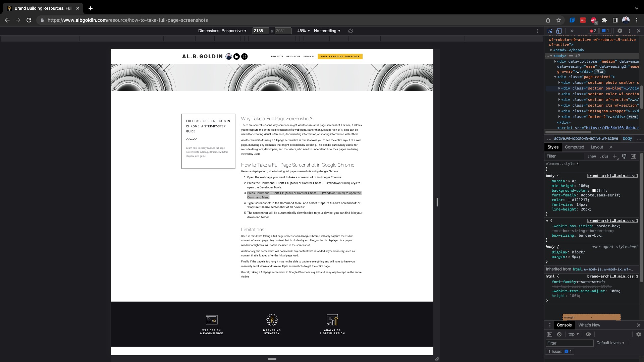644x362 pixels.
Task: Open the AdBlock Plus extension
Action: (x=594, y=20)
